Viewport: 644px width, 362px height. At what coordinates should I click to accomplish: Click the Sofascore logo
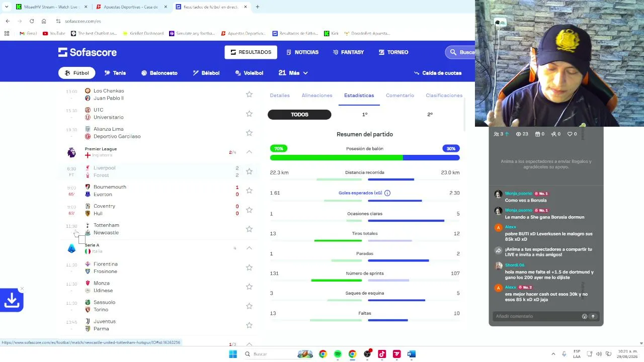click(x=88, y=52)
